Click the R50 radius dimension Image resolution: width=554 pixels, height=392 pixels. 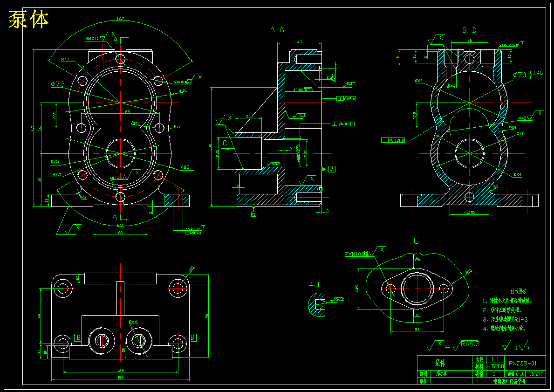177,126
